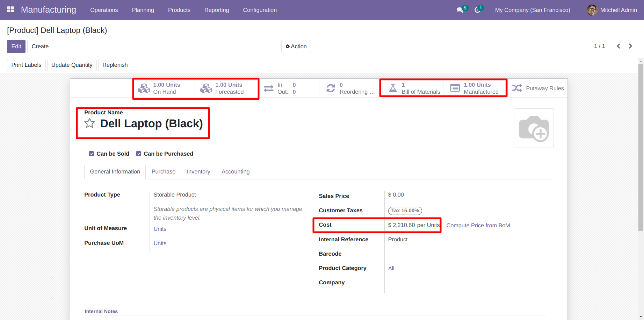Switch to the Accounting tab
Image resolution: width=644 pixels, height=320 pixels.
click(x=236, y=172)
